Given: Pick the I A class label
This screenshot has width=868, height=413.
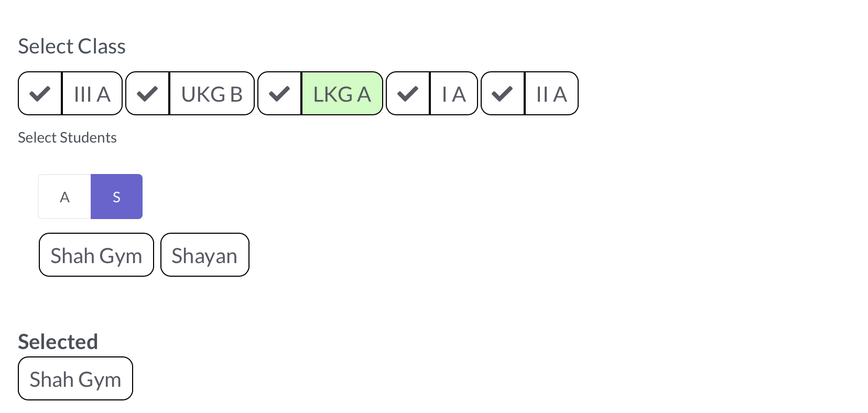Looking at the screenshot, I should tap(454, 94).
